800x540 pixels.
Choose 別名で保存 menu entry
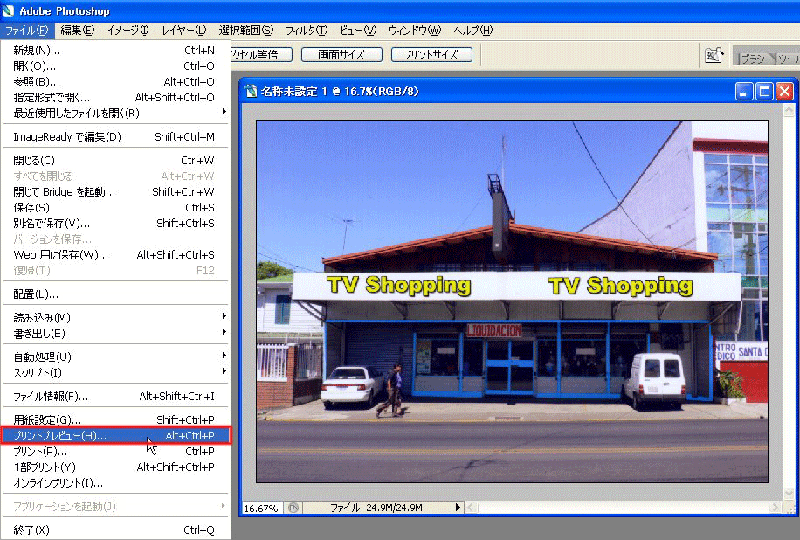coord(51,223)
